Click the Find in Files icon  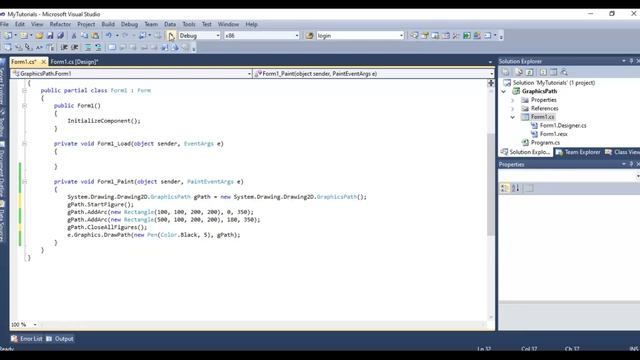pos(309,36)
